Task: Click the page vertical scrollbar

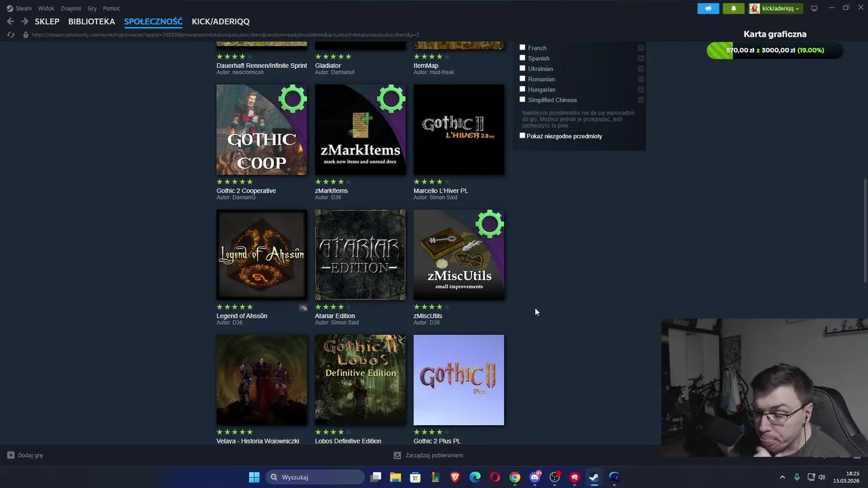Action: pos(865,230)
